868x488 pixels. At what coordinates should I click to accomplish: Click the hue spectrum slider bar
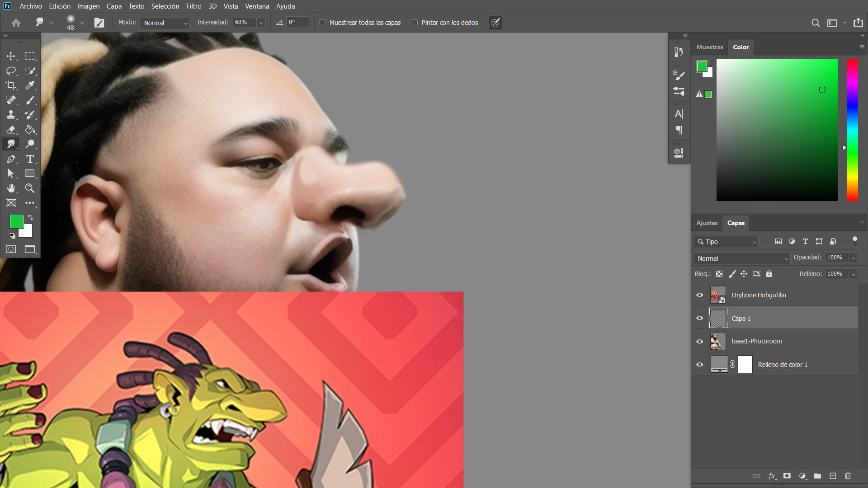pos(852,130)
